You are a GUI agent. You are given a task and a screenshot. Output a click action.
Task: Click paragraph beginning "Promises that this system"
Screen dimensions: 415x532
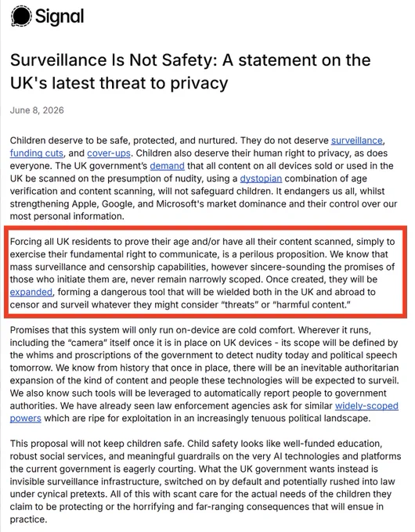(x=204, y=374)
